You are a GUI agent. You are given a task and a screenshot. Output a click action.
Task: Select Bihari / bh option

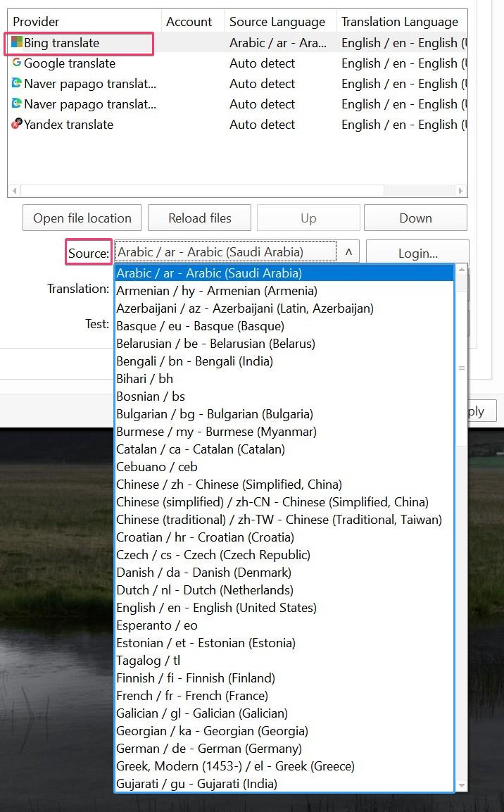[x=284, y=379]
